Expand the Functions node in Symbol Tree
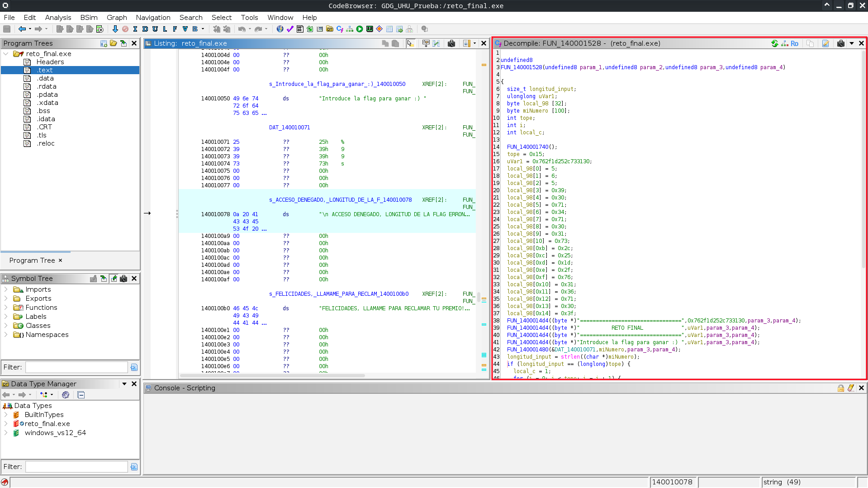 point(6,308)
